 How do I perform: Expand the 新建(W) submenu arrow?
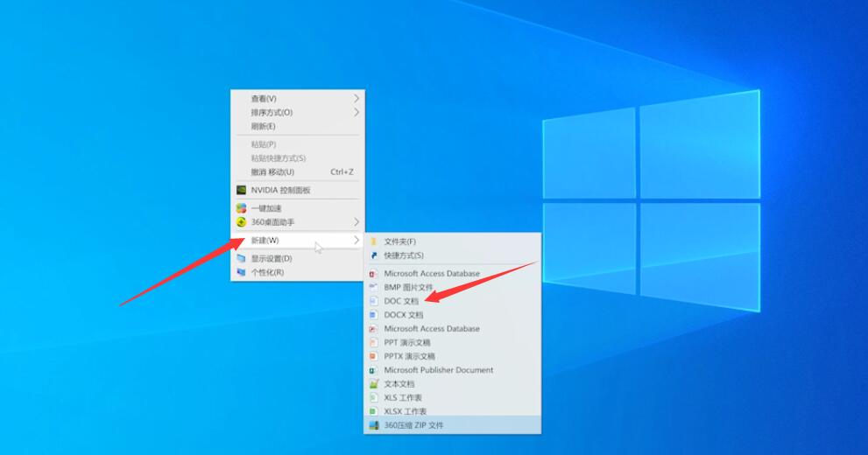click(x=356, y=240)
